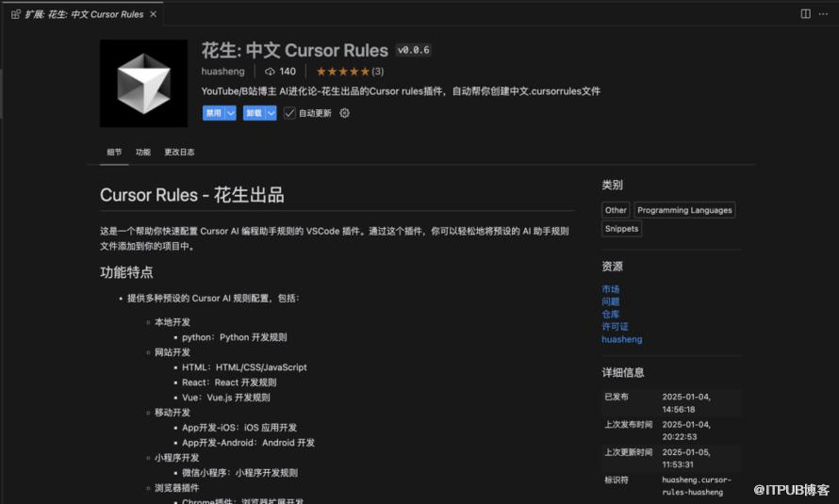The width and height of the screenshot is (839, 504).
Task: Switch to the 更改日志 tab
Action: point(179,153)
